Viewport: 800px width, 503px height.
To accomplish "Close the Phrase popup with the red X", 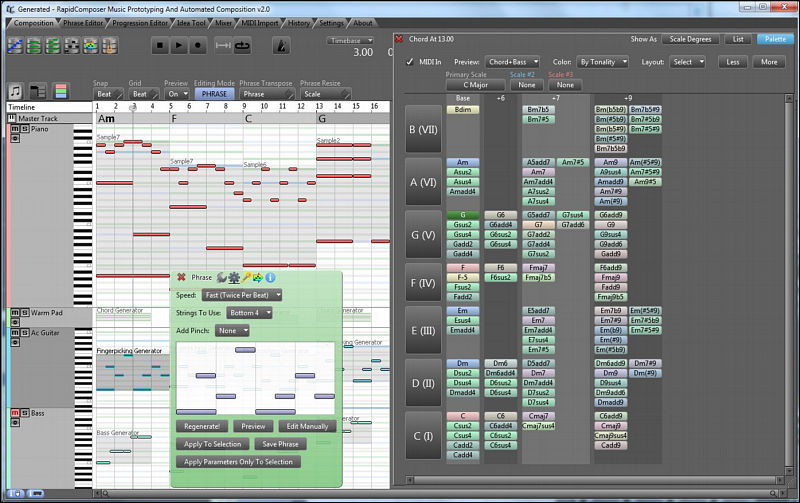I will pos(181,277).
